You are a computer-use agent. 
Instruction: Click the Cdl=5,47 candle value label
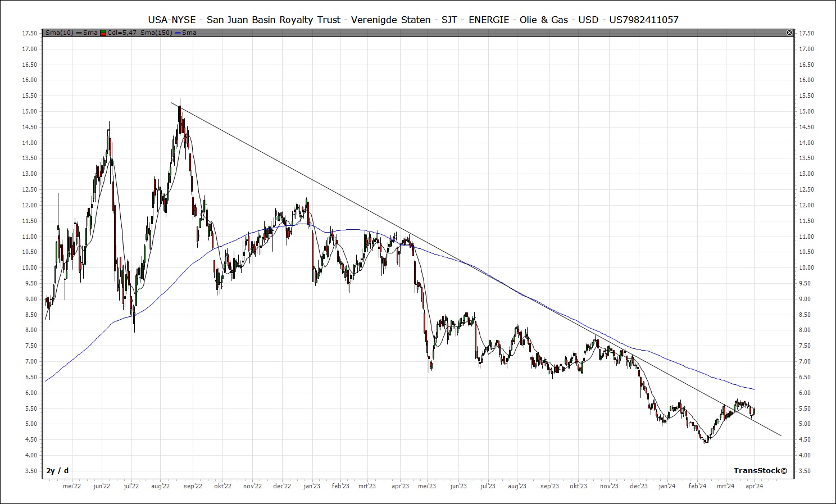121,33
